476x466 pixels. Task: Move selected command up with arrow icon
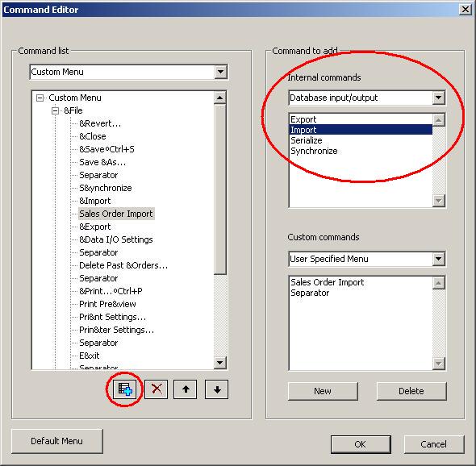tap(186, 389)
